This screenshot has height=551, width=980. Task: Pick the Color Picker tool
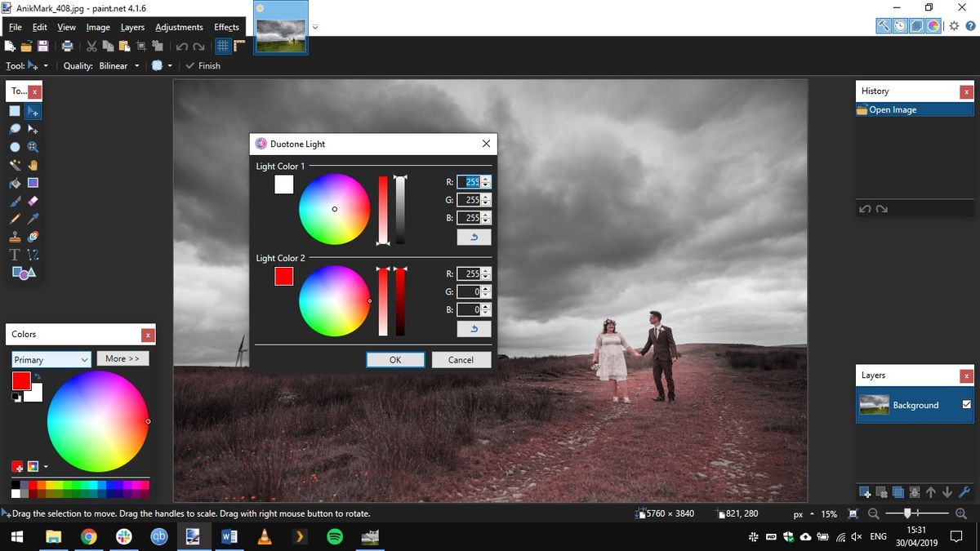tap(33, 219)
